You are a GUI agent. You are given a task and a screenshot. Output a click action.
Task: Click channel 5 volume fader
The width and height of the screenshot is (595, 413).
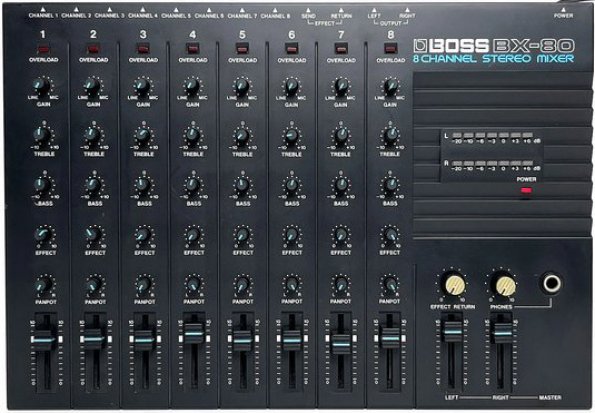point(242,340)
